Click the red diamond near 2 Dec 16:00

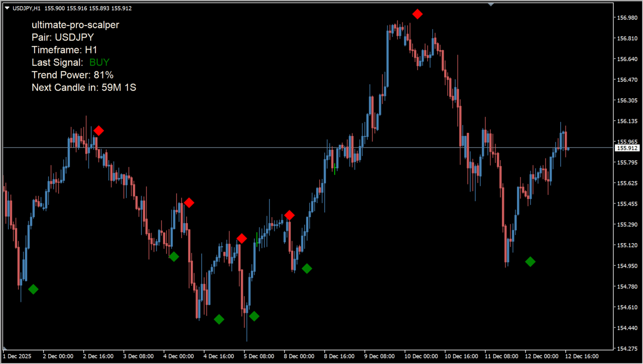tap(98, 131)
